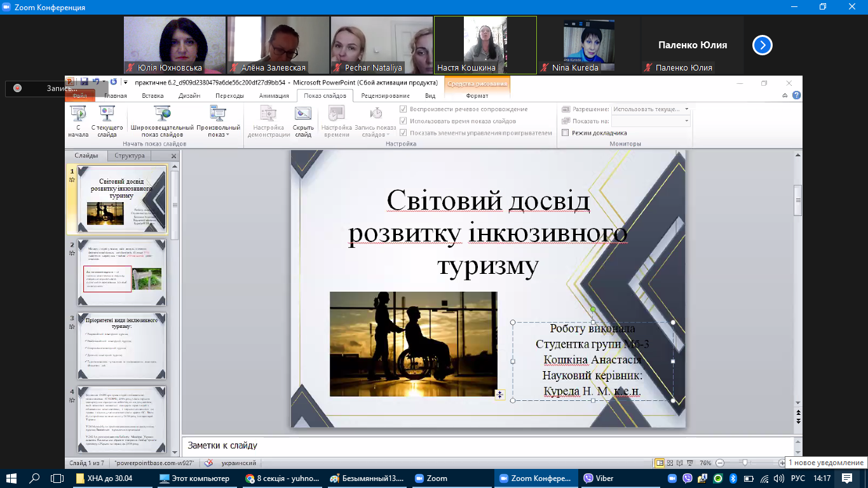Switch to Normal view in status bar
Image resolution: width=868 pixels, height=488 pixels.
660,463
